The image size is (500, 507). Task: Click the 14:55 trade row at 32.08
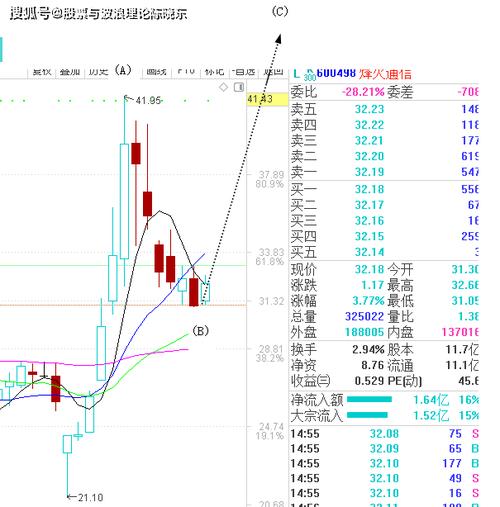[x=384, y=434]
